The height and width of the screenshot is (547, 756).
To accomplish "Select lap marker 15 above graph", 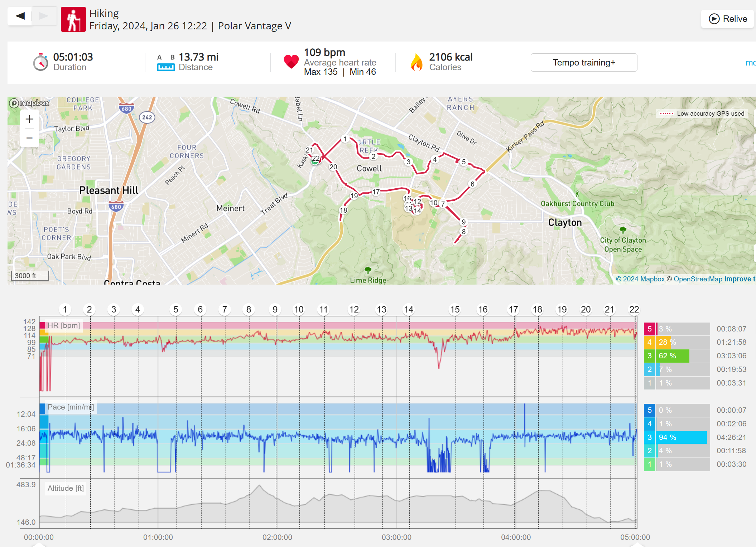I will (455, 309).
